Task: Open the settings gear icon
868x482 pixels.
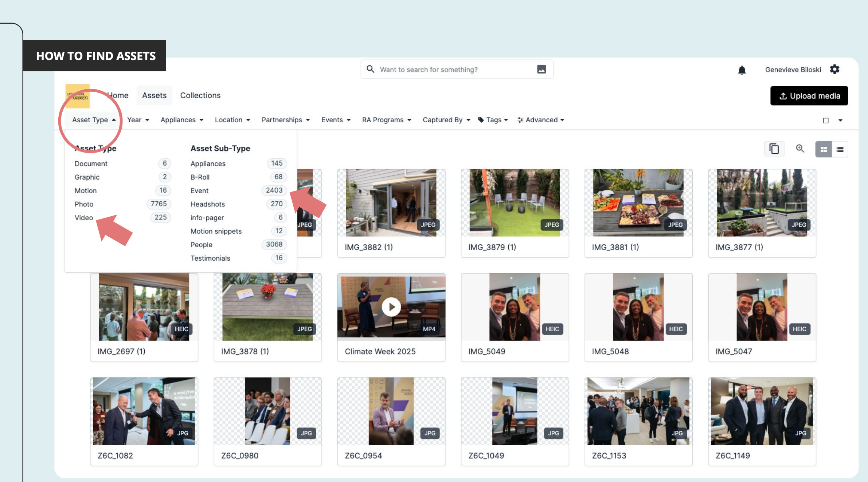Action: click(x=834, y=69)
